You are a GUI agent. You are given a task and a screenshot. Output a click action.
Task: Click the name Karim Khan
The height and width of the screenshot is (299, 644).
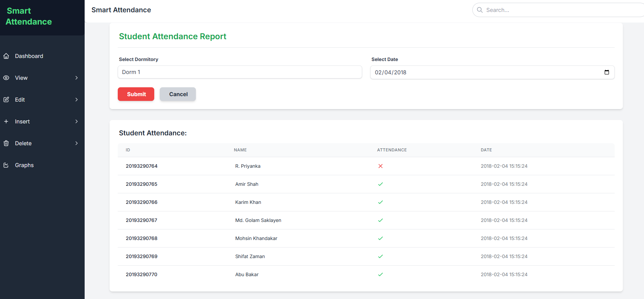[248, 202]
